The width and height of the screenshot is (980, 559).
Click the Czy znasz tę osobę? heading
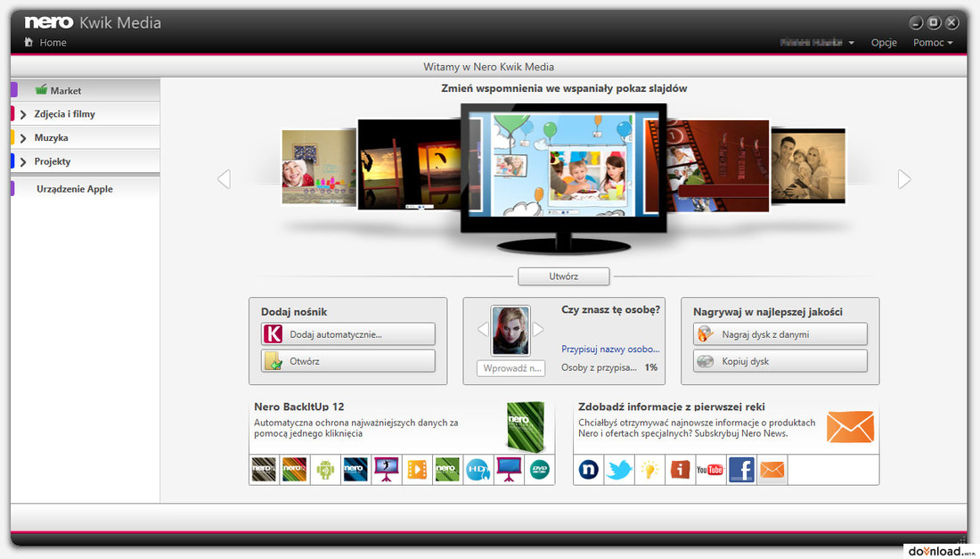click(610, 309)
